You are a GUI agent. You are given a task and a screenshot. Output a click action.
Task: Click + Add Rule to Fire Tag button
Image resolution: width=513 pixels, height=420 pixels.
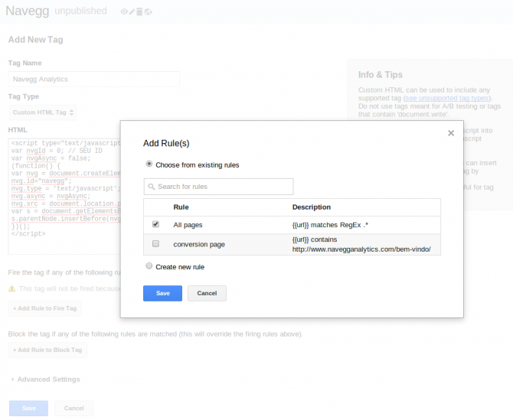click(45, 308)
